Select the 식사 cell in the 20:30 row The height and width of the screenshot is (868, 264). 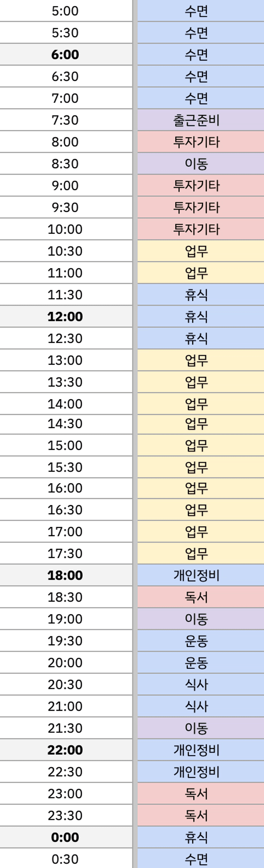196,684
